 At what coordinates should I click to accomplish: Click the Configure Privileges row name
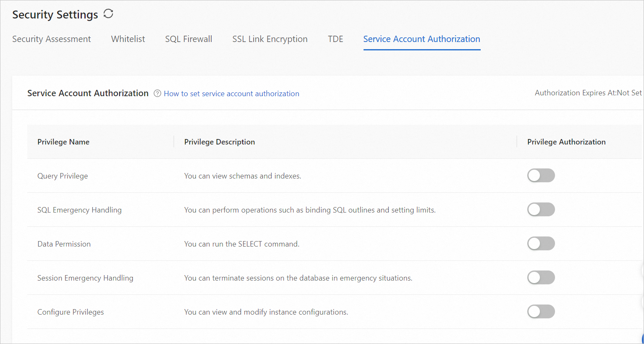[71, 312]
